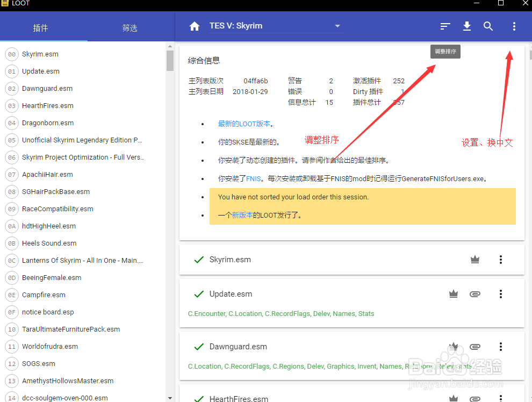Click the sidebar scroll down arrow

click(x=170, y=398)
